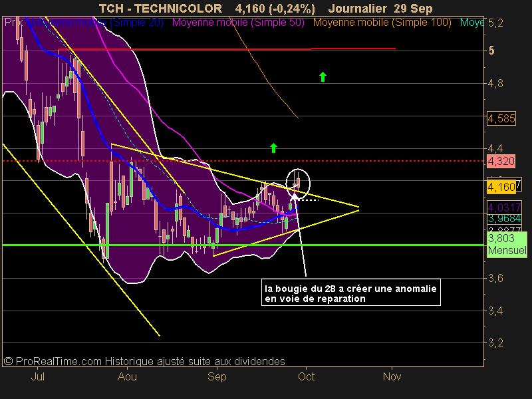Image resolution: width=532 pixels, height=399 pixels.
Task: Click the Journalier timeframe label
Action: [358, 9]
